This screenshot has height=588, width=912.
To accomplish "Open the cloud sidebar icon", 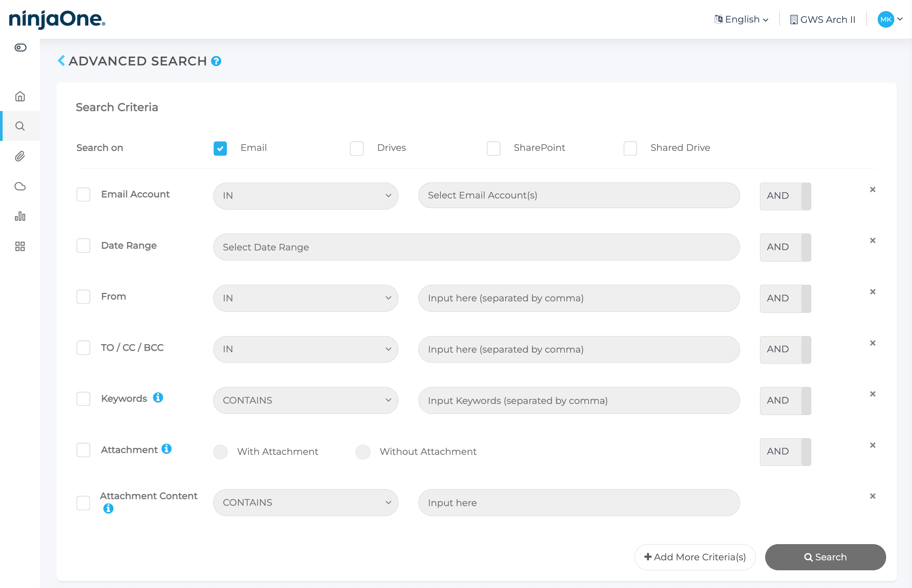I will pyautogui.click(x=20, y=186).
